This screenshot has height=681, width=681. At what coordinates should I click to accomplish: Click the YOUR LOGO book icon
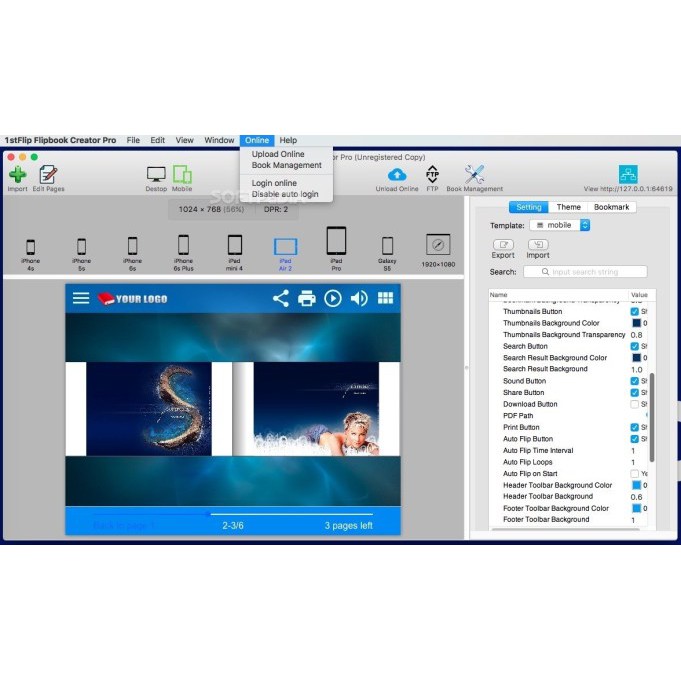point(106,298)
